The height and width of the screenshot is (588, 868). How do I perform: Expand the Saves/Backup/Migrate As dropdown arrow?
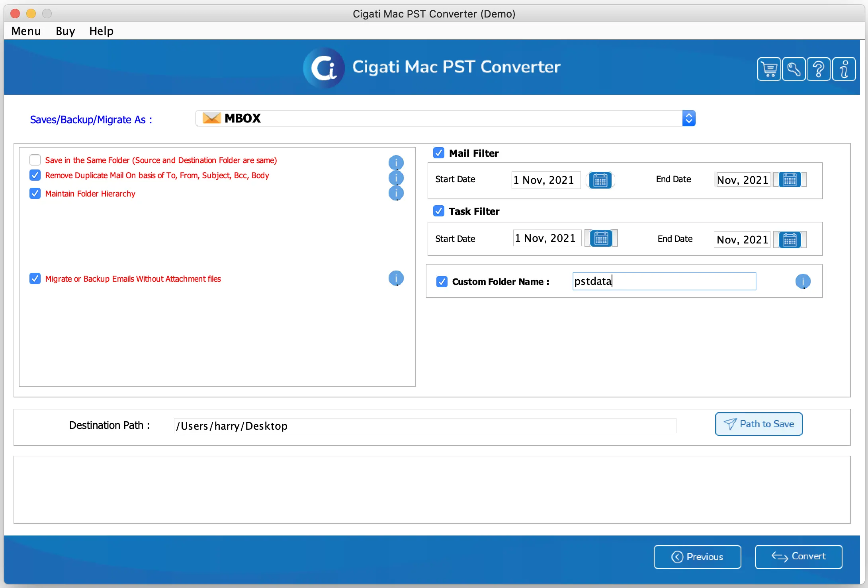pyautogui.click(x=689, y=118)
